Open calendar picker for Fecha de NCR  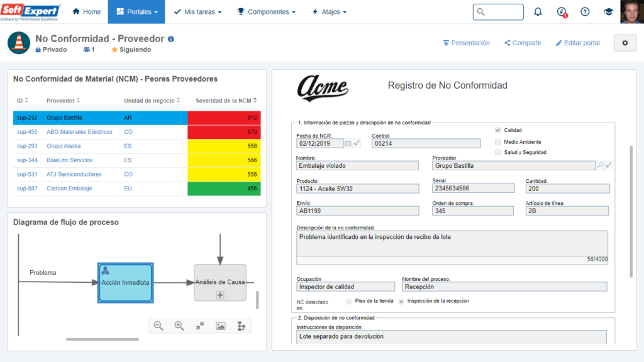click(x=348, y=143)
